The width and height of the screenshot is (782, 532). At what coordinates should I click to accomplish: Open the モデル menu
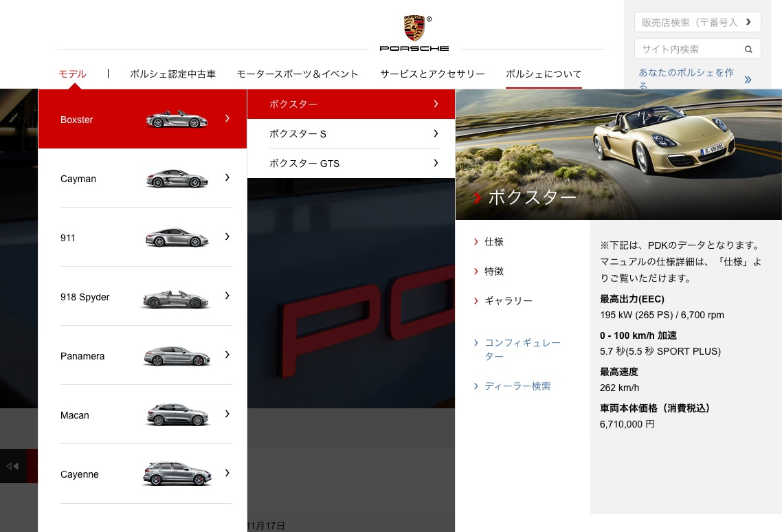click(72, 74)
